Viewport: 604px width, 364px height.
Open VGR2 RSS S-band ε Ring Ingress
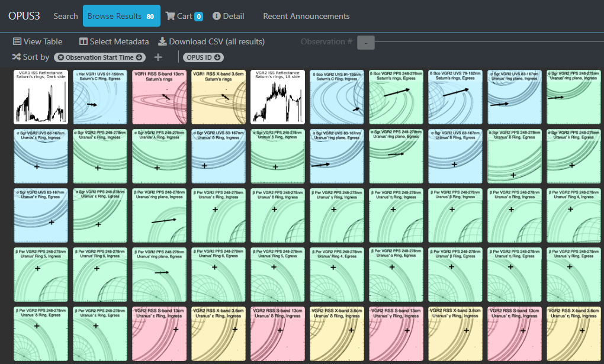[x=159, y=334]
